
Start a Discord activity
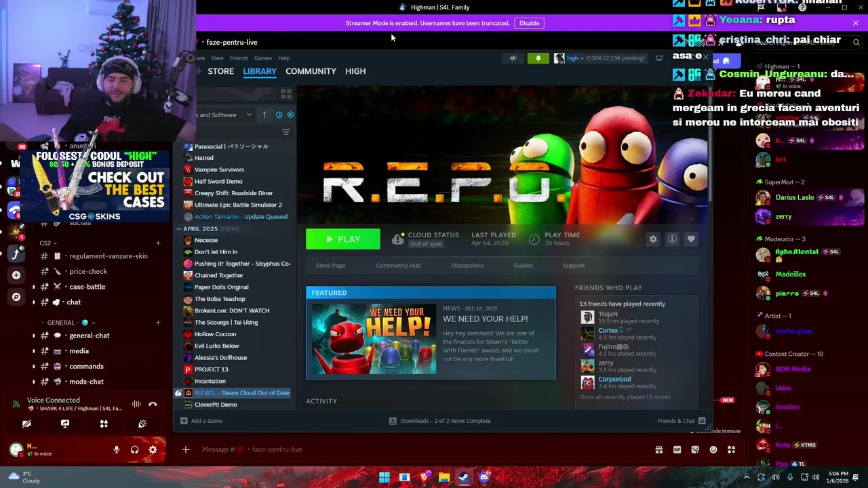[x=104, y=424]
